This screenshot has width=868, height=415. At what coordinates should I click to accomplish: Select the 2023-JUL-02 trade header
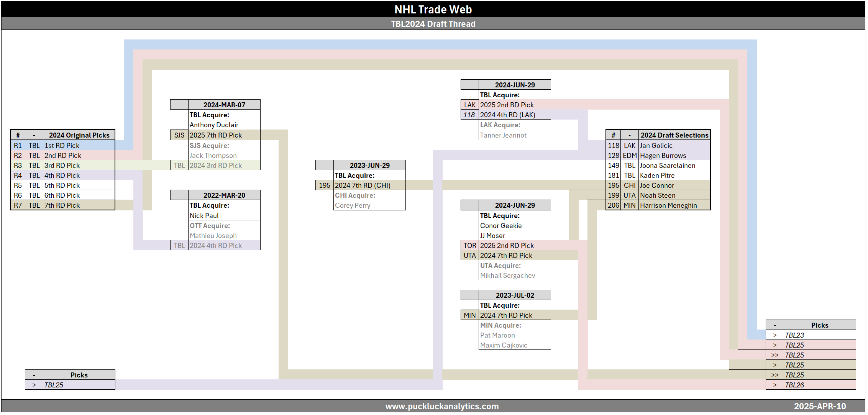pos(515,295)
